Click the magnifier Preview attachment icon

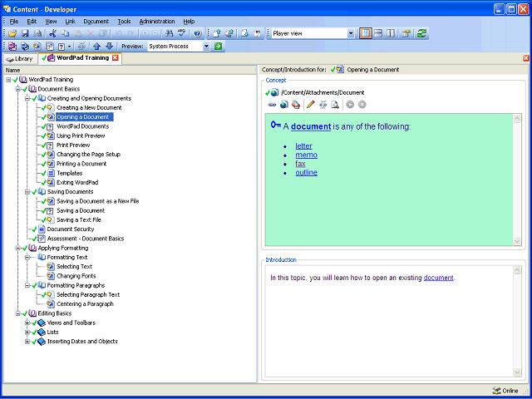tap(335, 105)
